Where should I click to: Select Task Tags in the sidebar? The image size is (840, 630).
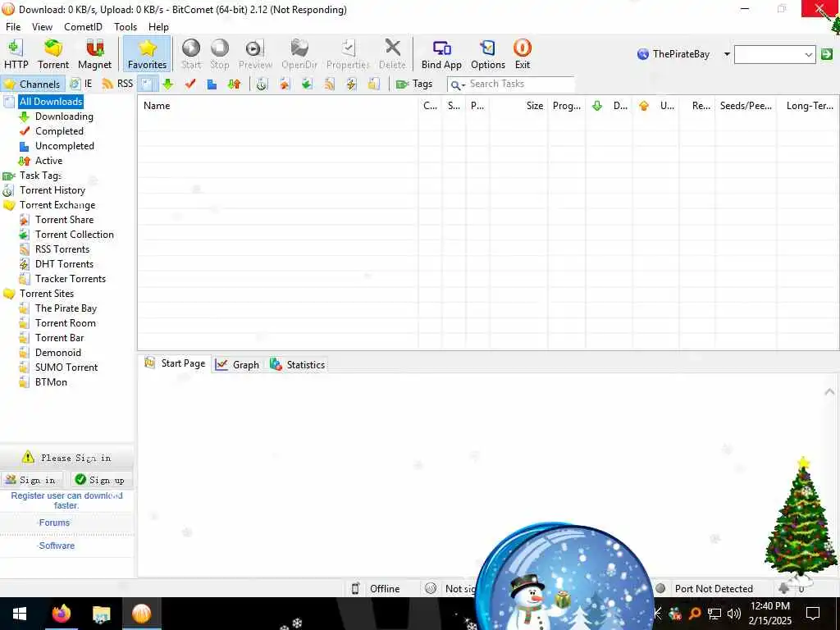41,176
